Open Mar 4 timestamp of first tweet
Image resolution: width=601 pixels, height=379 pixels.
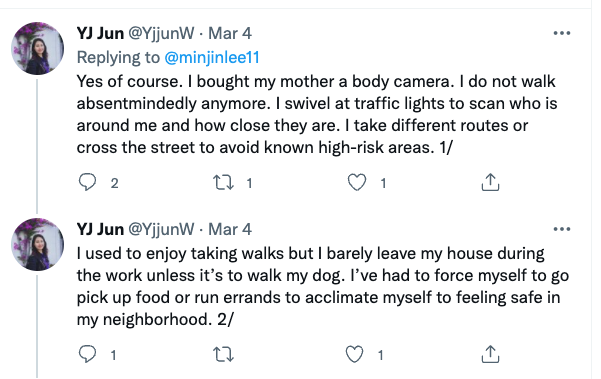point(230,33)
